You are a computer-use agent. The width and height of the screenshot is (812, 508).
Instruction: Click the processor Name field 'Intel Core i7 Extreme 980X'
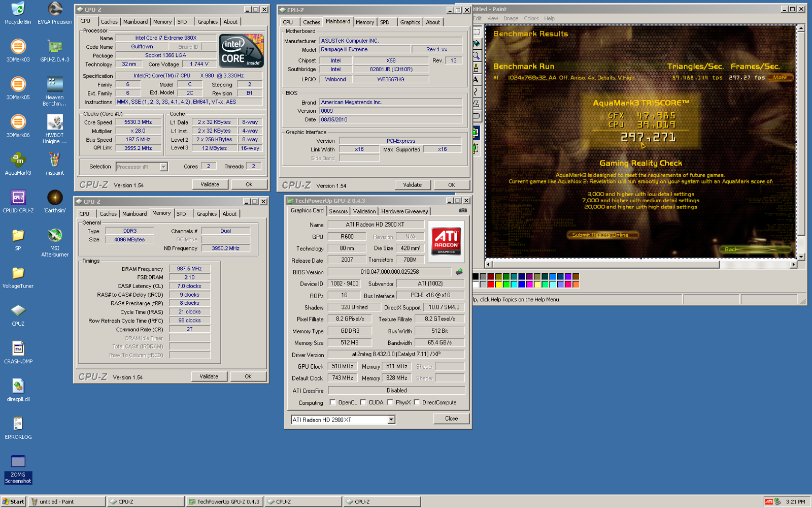(165, 38)
